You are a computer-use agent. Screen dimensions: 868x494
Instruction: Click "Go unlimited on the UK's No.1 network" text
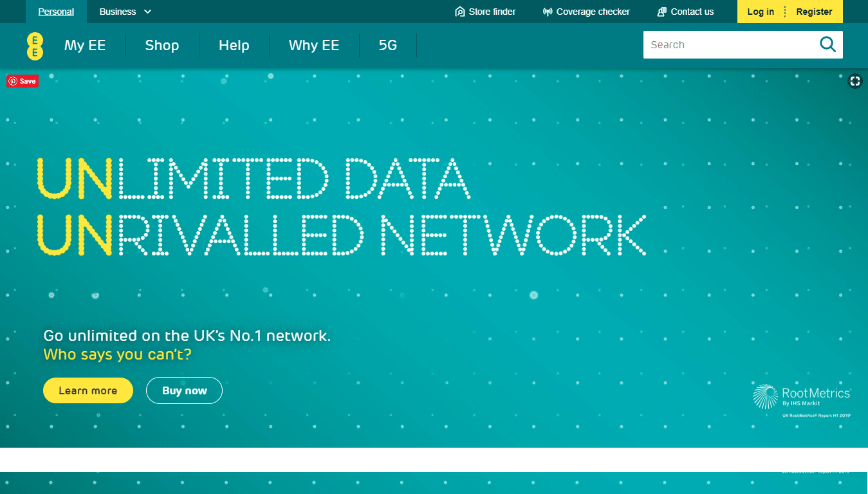pos(187,335)
